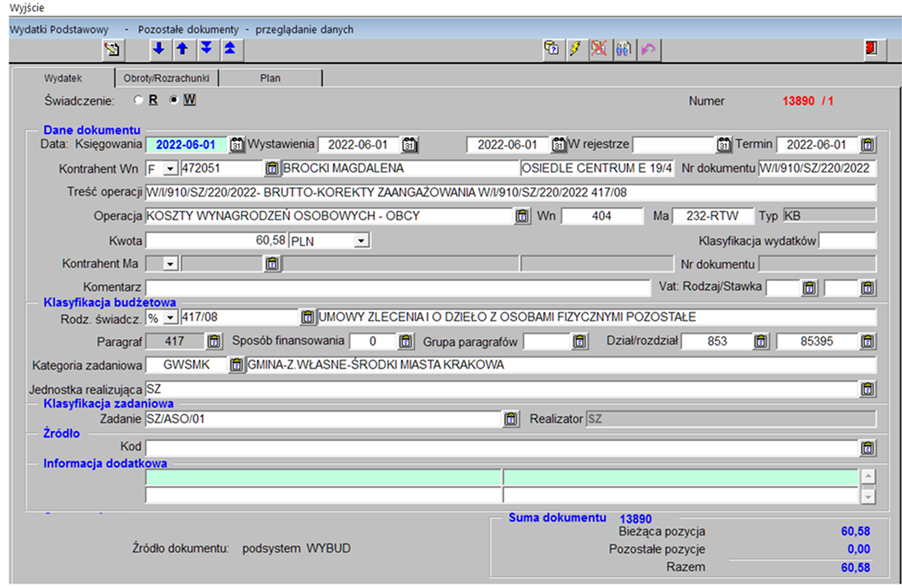Switch to the Obroty/Rozrachunki tab
The width and height of the screenshot is (902, 588).
[167, 78]
